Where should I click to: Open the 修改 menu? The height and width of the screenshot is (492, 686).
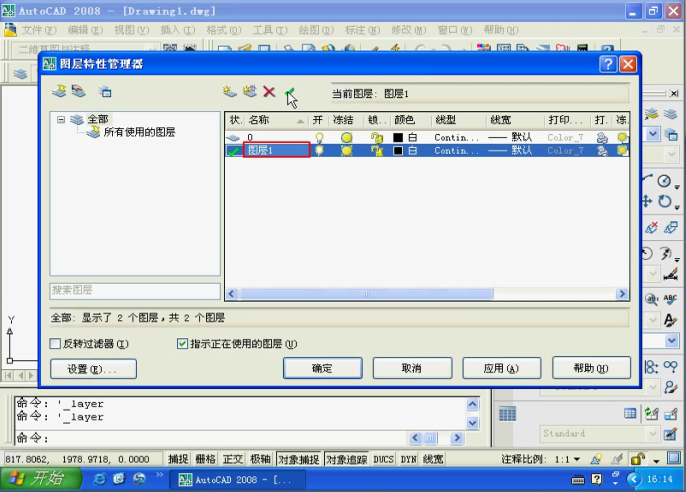(408, 30)
